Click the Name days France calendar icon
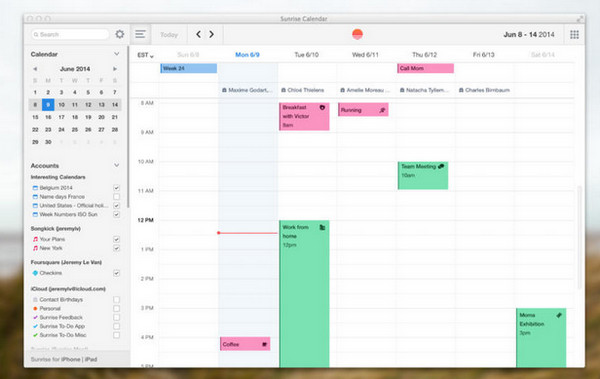The height and width of the screenshot is (379, 600). tap(35, 197)
